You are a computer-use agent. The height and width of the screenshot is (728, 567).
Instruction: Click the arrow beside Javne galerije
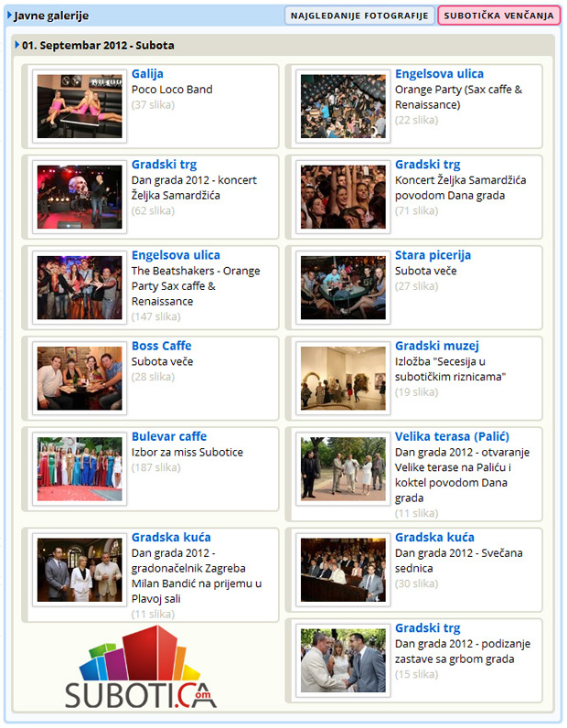point(9,16)
